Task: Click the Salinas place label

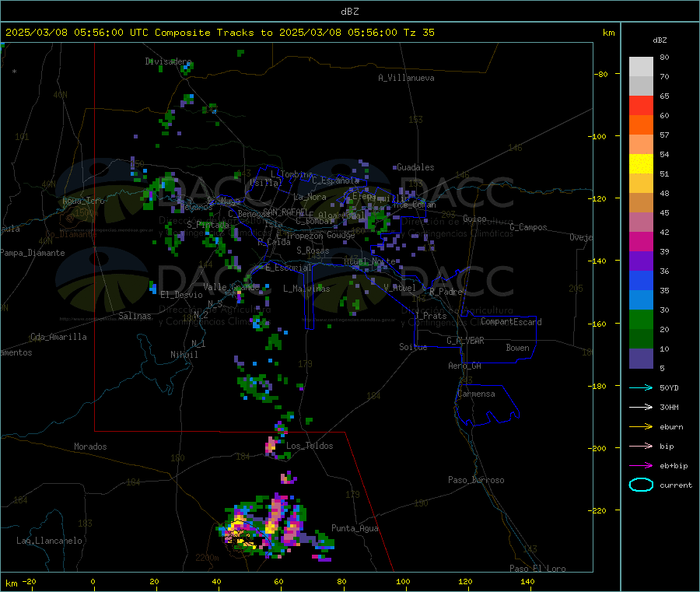Action: coord(135,316)
